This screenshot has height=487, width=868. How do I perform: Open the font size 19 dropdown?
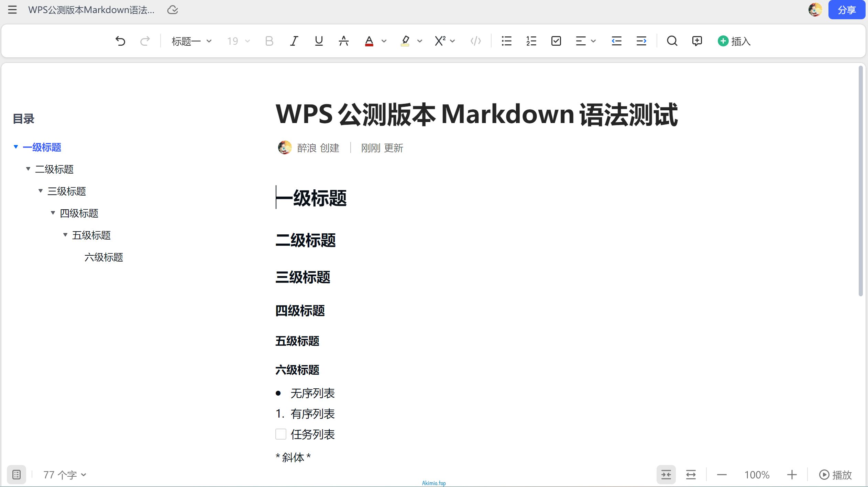point(238,41)
